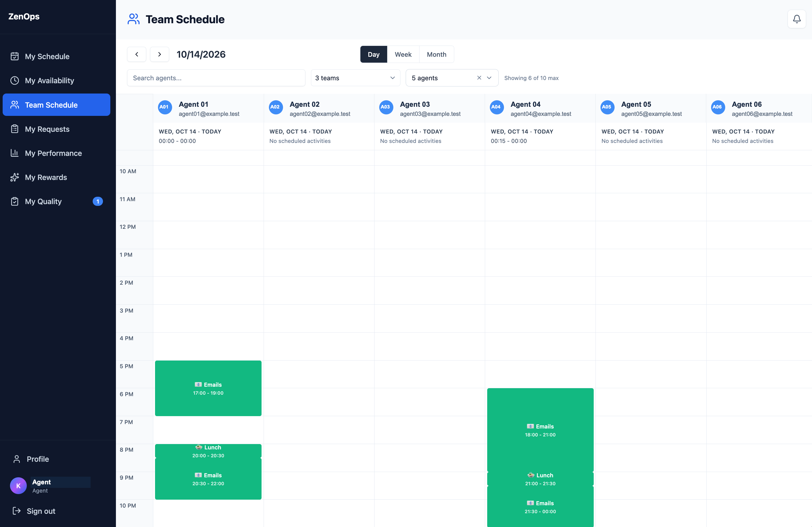The image size is (812, 527).
Task: Open Agent 01 Emails 17:00 - 19:00 block
Action: [208, 388]
